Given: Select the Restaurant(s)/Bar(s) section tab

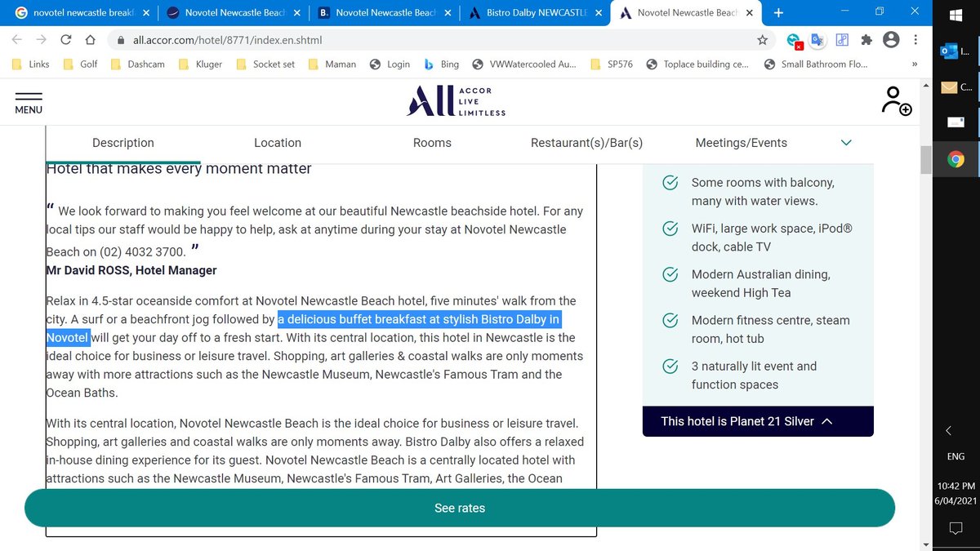Looking at the screenshot, I should click(x=586, y=143).
